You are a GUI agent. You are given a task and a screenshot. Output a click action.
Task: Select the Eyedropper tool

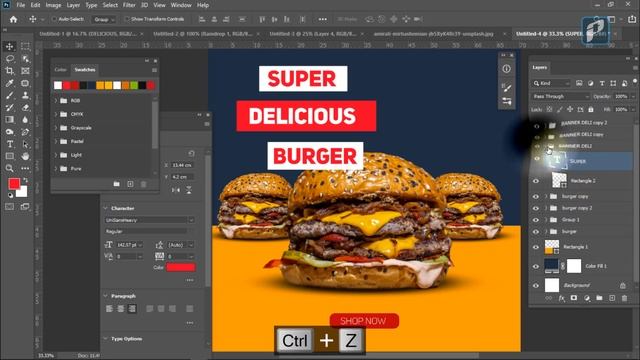click(x=9, y=83)
